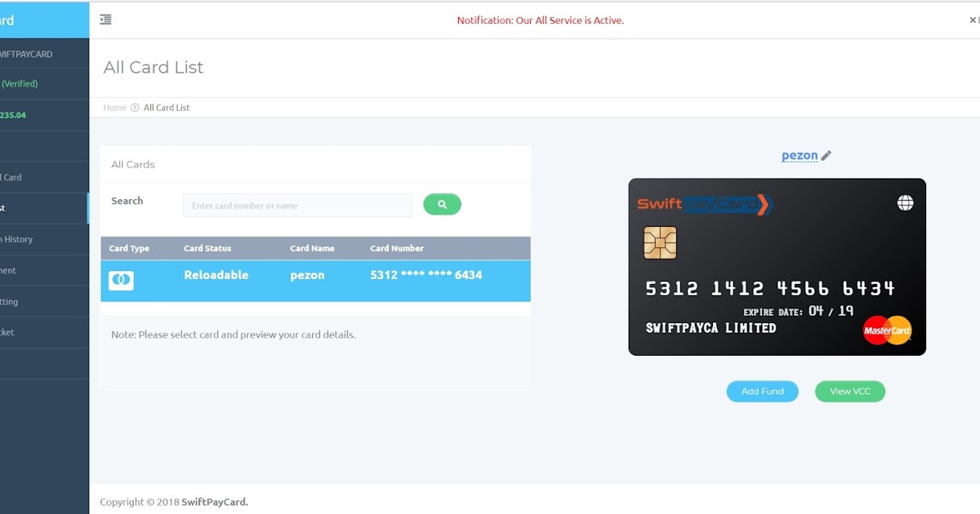This screenshot has width=980, height=514.
Task: Click the SwiftPayCard copyright link
Action: pyautogui.click(x=215, y=502)
